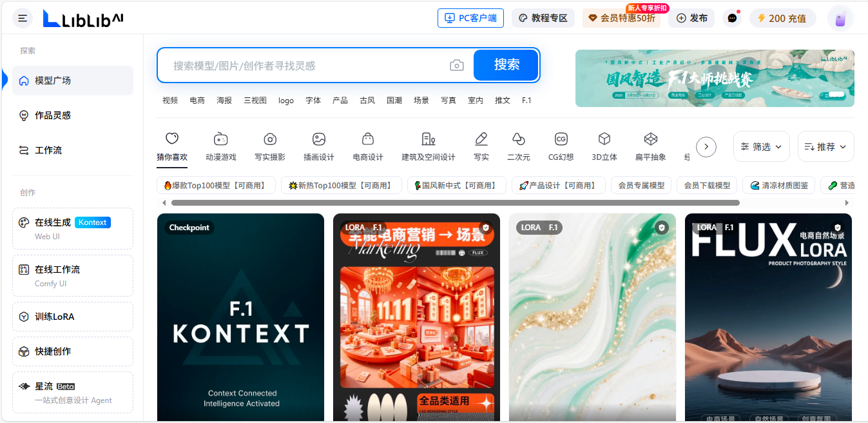The image size is (868, 423).
Task: Click the logo search tag
Action: point(286,101)
